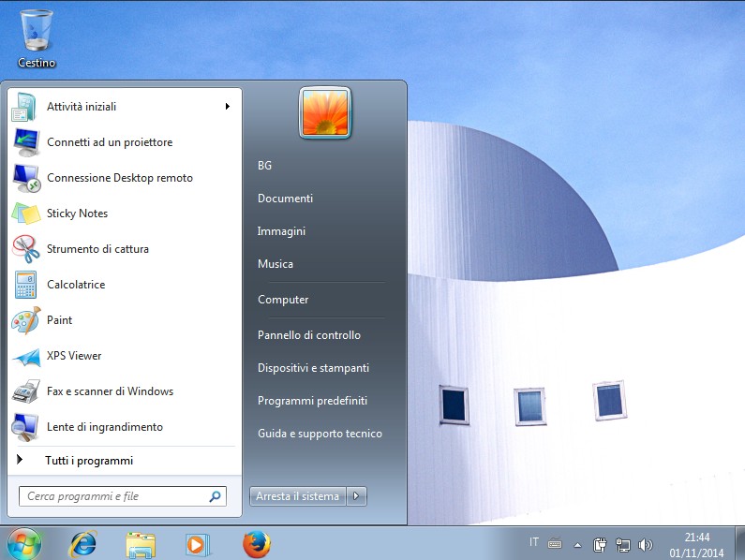The height and width of the screenshot is (560, 745).
Task: Click the user account flower picture
Action: [x=325, y=113]
